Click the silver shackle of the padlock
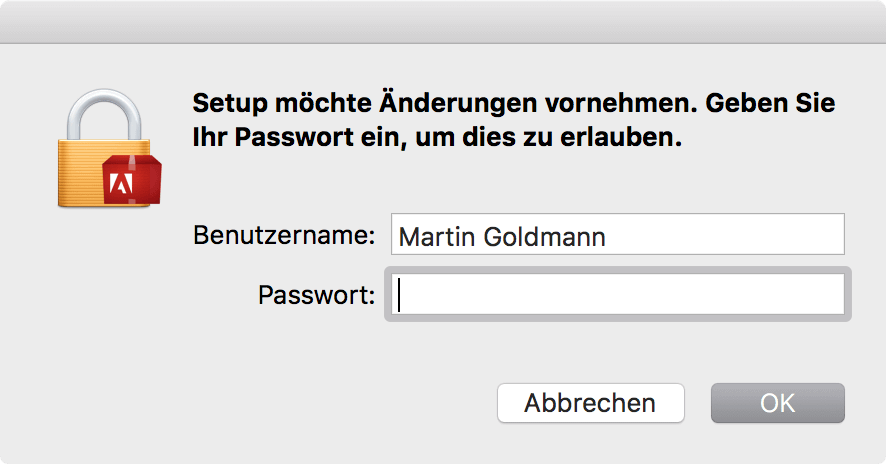This screenshot has height=464, width=886. [x=98, y=108]
